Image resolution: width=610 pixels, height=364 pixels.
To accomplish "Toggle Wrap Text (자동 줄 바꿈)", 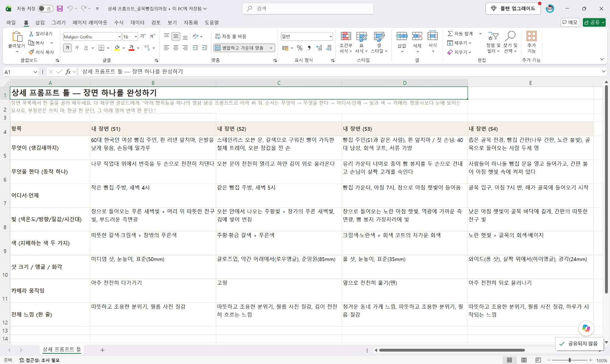I will point(230,36).
